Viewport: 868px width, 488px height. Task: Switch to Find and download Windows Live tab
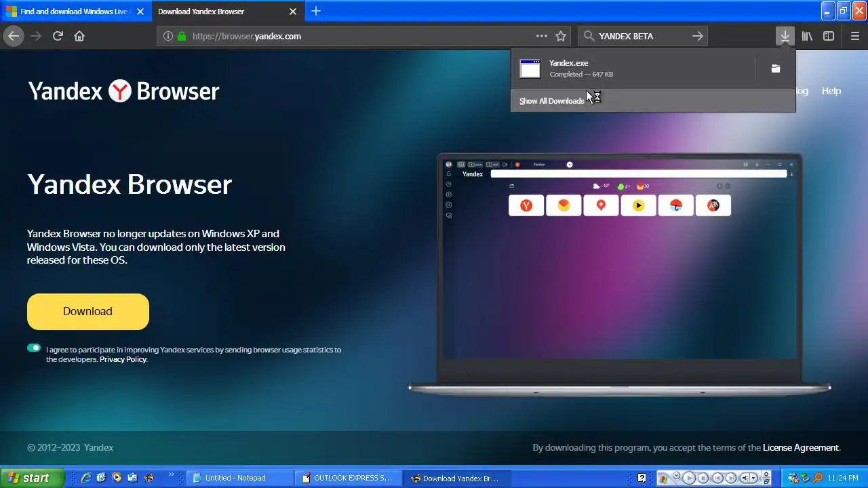(x=74, y=12)
